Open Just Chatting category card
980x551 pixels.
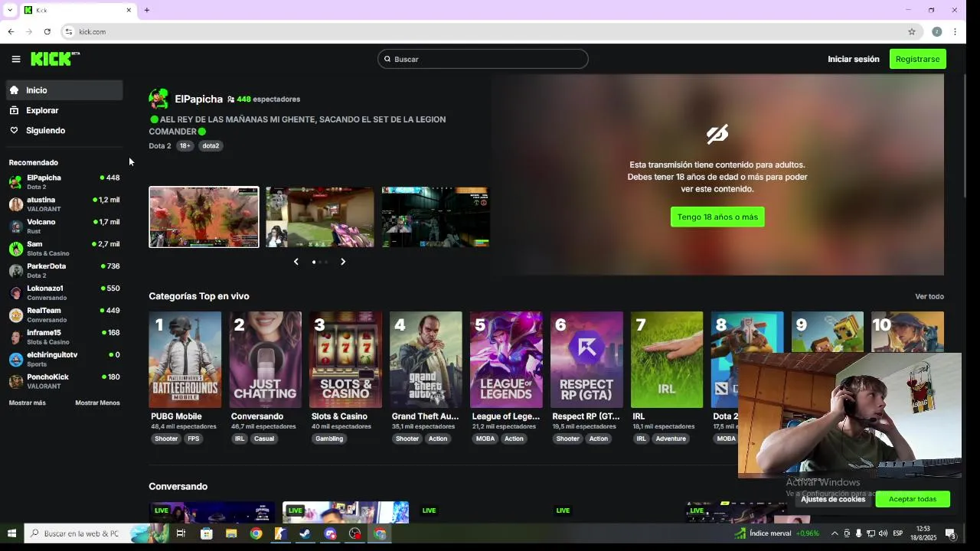[265, 360]
